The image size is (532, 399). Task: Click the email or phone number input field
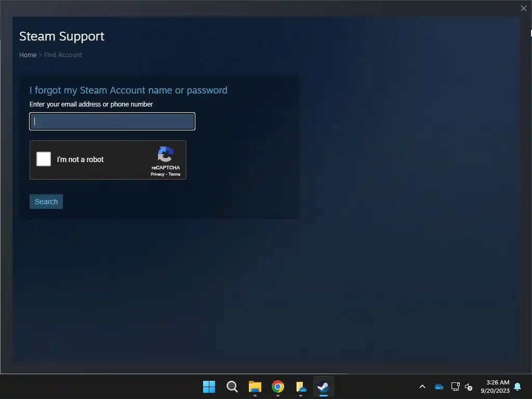[x=112, y=121]
